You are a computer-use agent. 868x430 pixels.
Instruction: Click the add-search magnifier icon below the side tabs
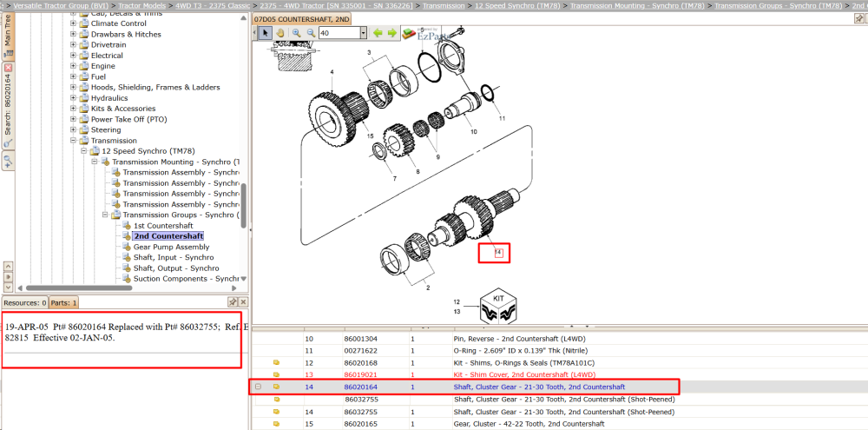[x=8, y=161]
